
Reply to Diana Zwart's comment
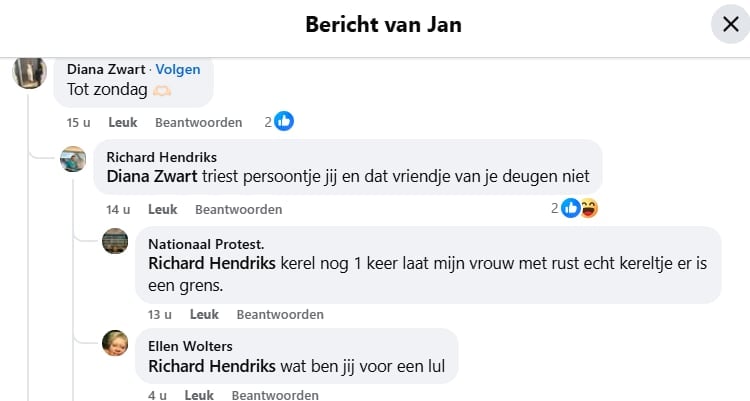[199, 122]
